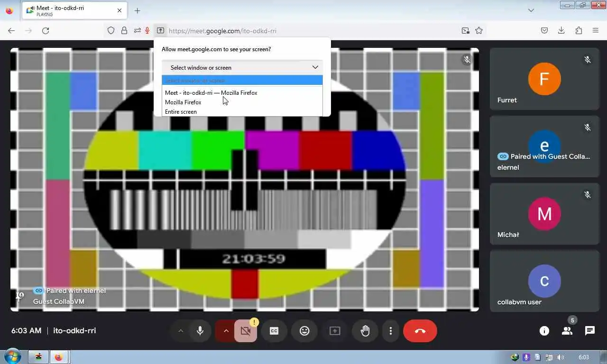
Task: Open tracking protection shield icon
Action: coord(111,30)
